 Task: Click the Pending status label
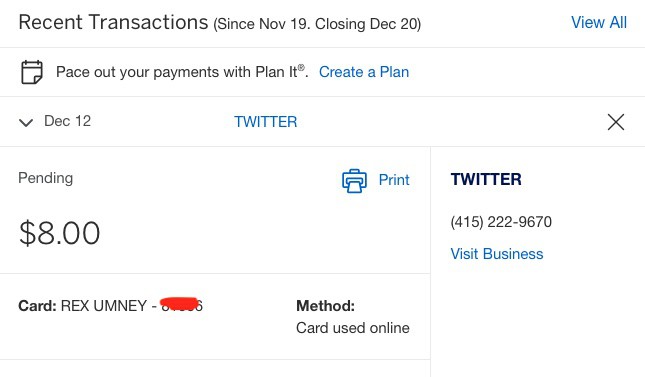pos(46,178)
